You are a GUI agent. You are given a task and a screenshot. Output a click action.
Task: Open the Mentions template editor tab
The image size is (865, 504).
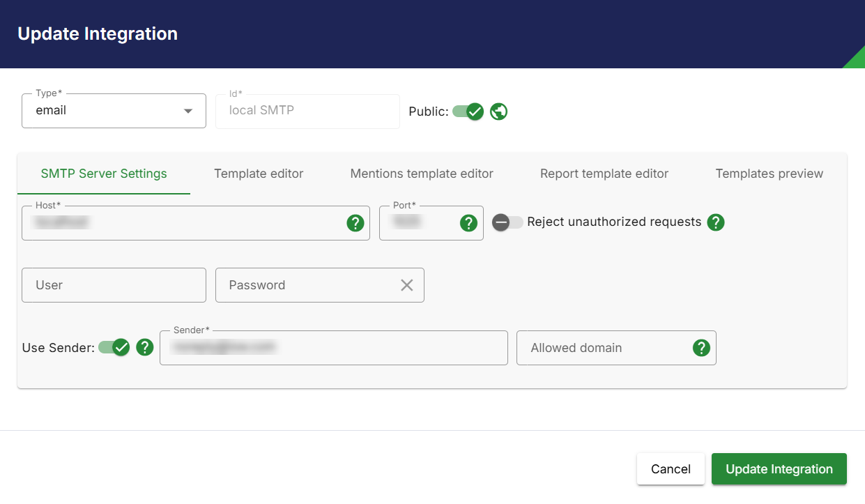point(422,174)
